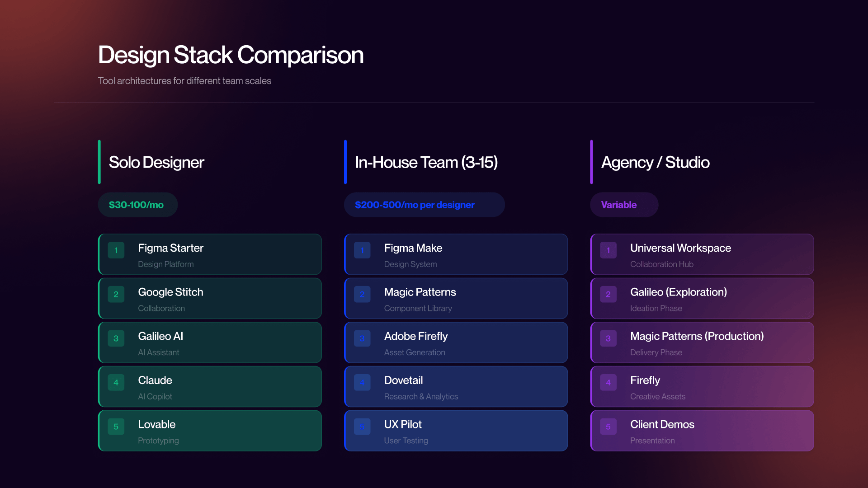Select the number 3 badge on Galileo AI
Viewport: 868px width, 488px height.
(116, 338)
